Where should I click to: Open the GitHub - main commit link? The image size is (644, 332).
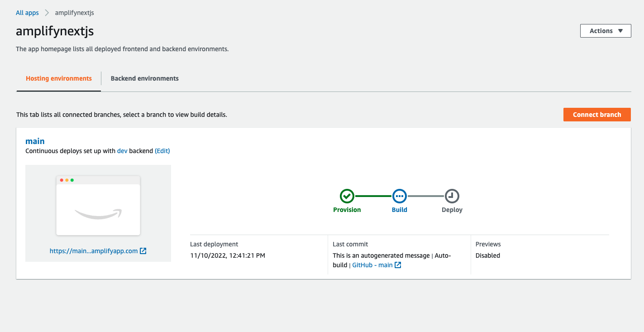[372, 265]
